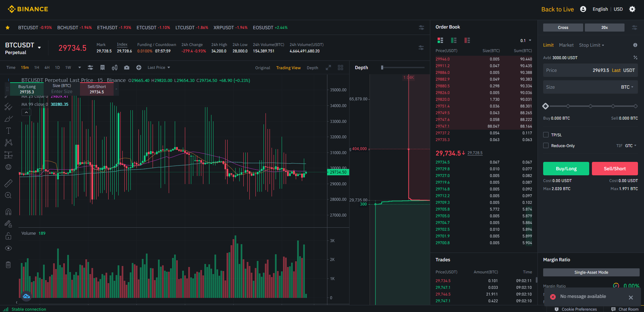644x312 pixels.
Task: Show only bids order book view
Action: (454, 40)
